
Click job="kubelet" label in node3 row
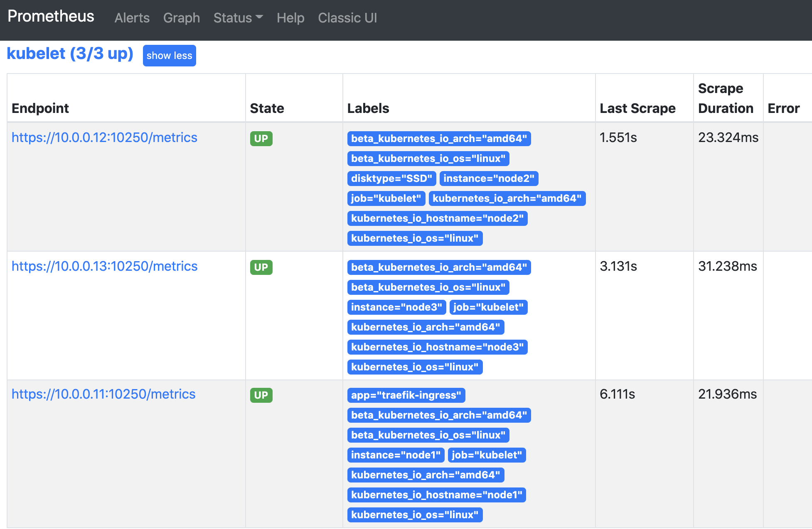pyautogui.click(x=488, y=307)
